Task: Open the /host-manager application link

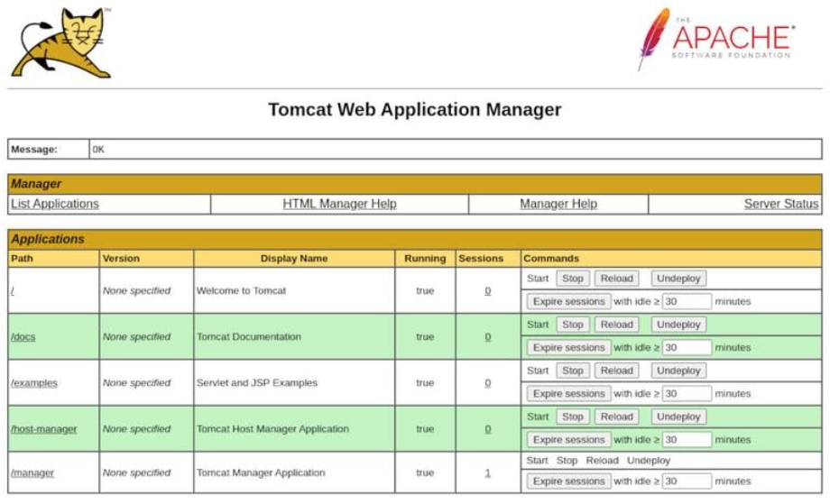Action: (43, 429)
